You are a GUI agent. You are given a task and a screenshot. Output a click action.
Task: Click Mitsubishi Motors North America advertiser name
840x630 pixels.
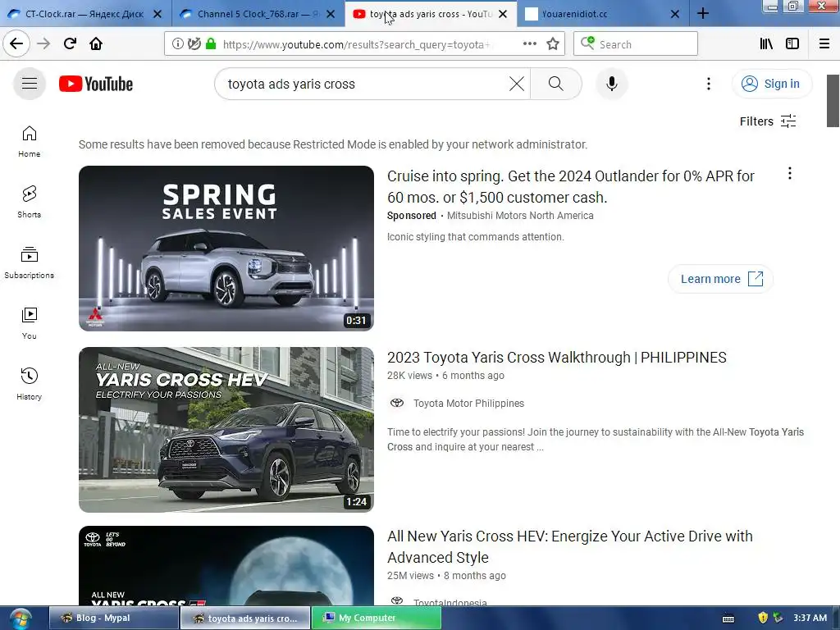(x=520, y=216)
